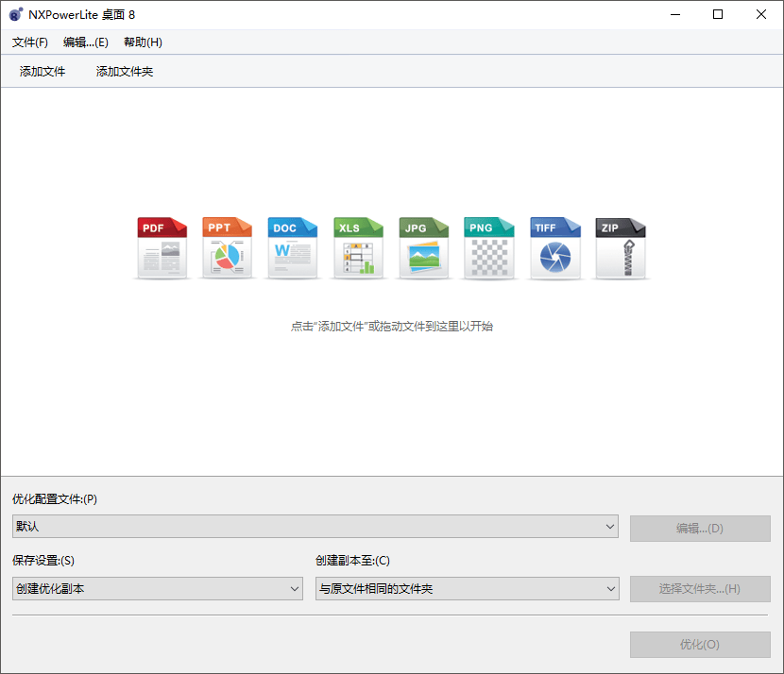Click the TIFF file type icon
Screen dimensions: 784x674
click(x=554, y=247)
